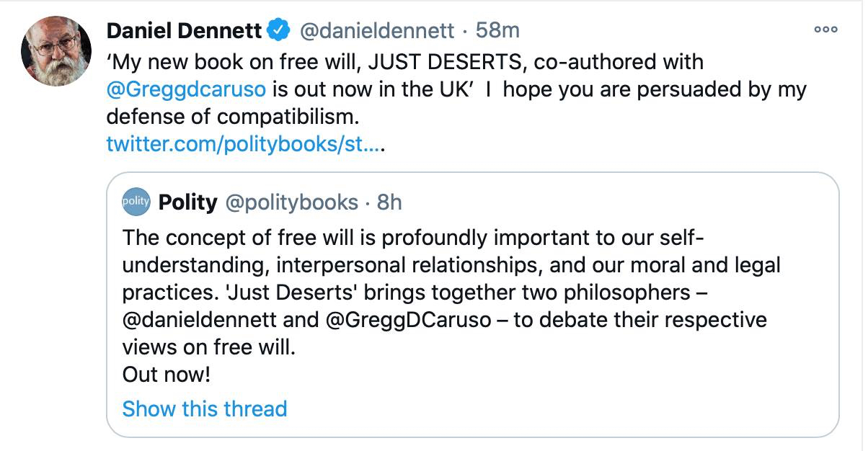Click the 'defense of compatibilism' tweet text
The width and height of the screenshot is (868, 451).
231,117
